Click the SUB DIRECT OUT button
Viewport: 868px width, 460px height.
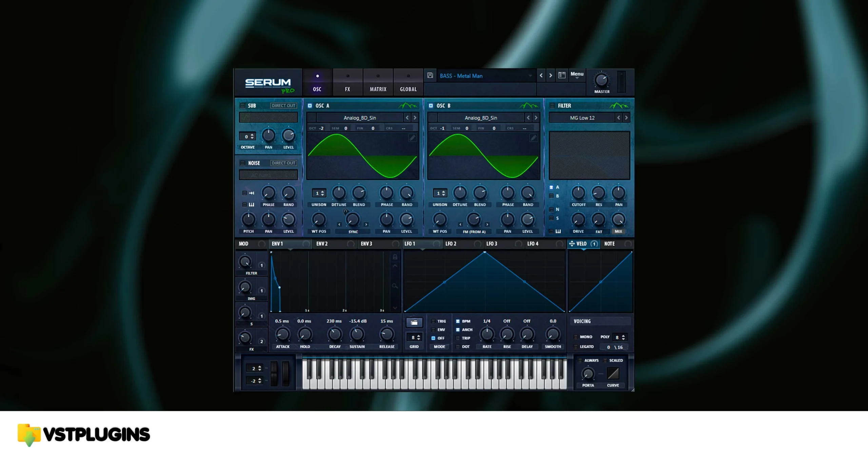[x=283, y=106]
